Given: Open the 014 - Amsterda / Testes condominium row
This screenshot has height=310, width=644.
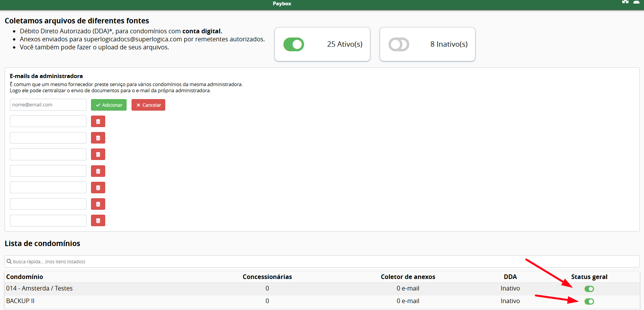Looking at the screenshot, I should click(x=39, y=289).
